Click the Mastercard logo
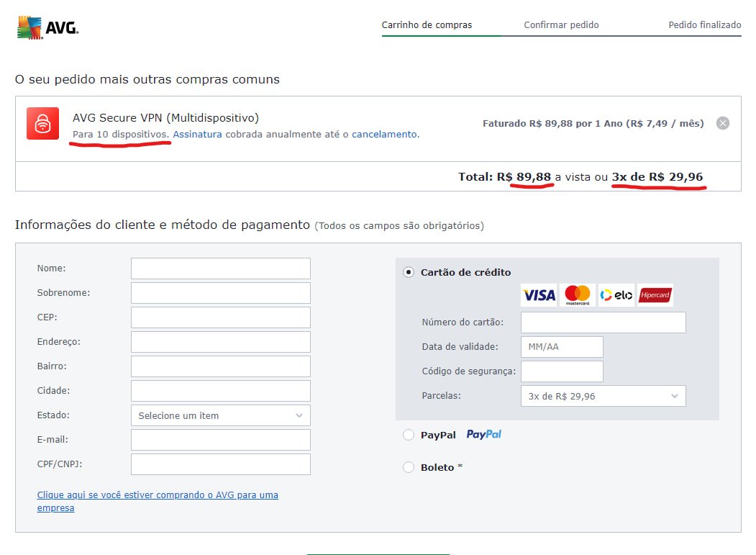 tap(578, 295)
